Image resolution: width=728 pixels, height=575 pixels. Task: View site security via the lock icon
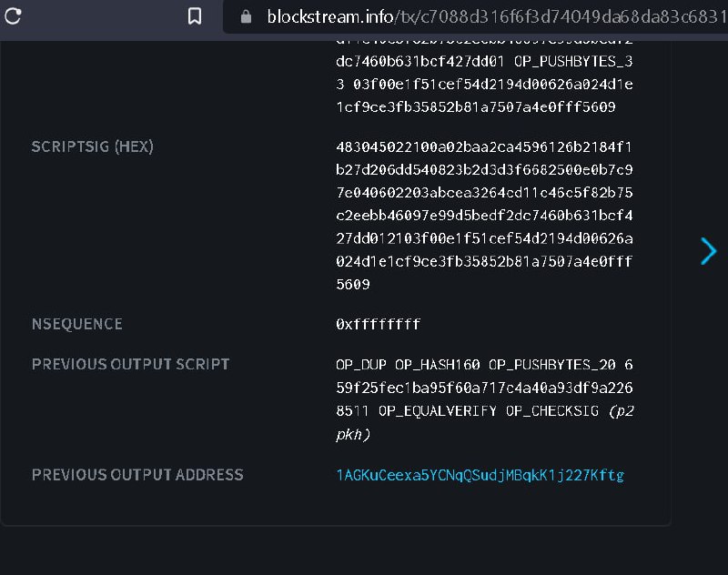[x=246, y=16]
